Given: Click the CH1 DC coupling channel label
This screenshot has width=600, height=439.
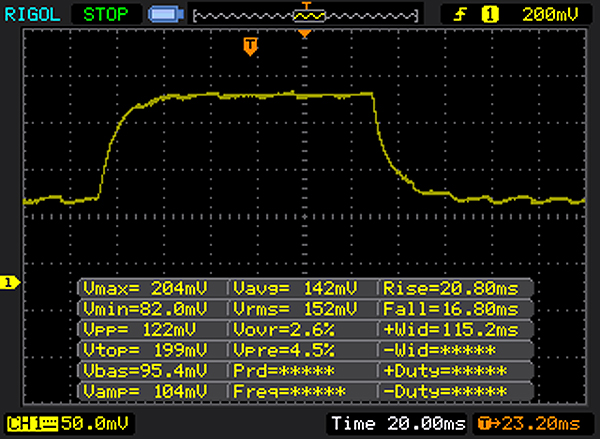Looking at the screenshot, I should [x=32, y=424].
